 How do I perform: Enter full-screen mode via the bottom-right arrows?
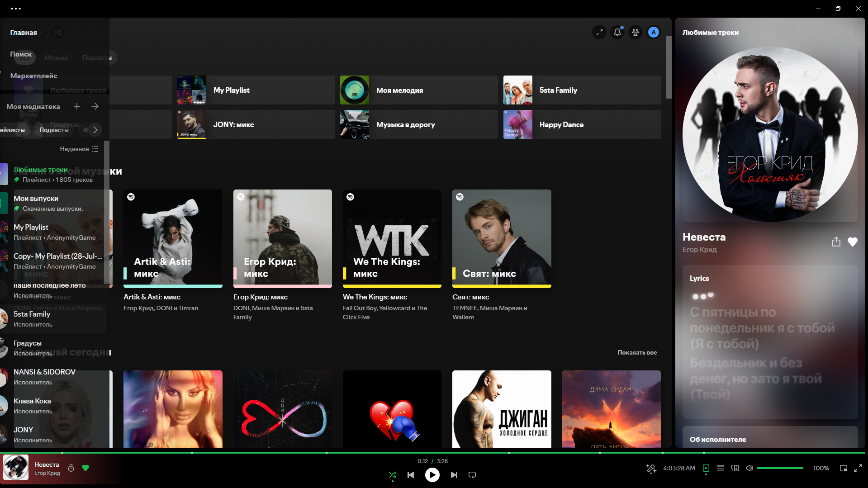[x=858, y=468]
